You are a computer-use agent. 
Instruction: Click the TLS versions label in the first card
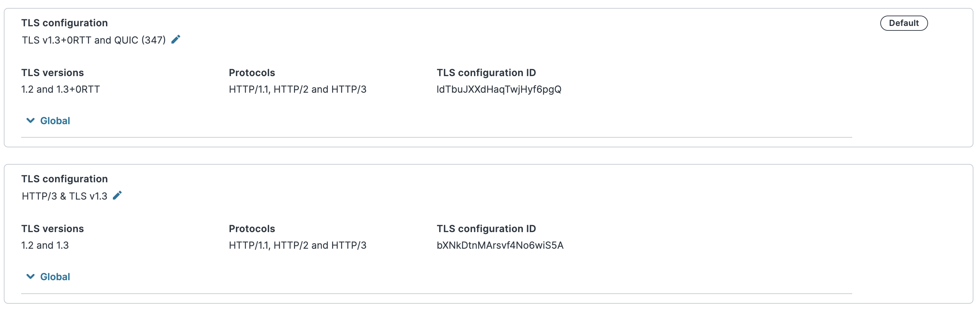(53, 72)
